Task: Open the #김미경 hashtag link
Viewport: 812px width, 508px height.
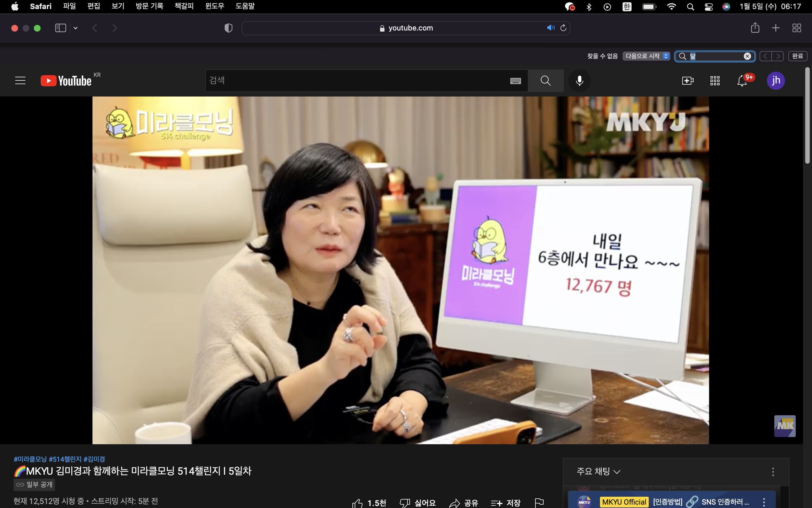Action: tap(94, 459)
